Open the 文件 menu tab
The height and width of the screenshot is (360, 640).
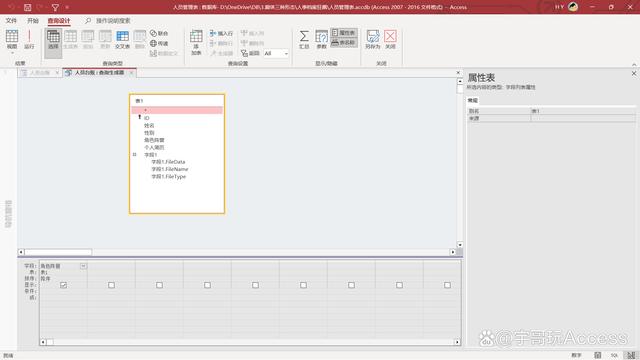point(11,20)
